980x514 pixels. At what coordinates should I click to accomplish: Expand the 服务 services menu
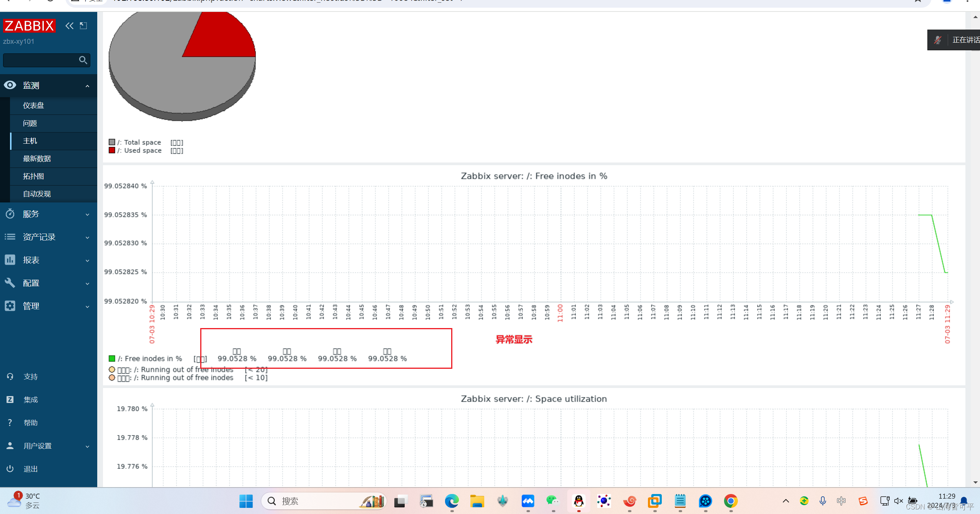point(48,214)
